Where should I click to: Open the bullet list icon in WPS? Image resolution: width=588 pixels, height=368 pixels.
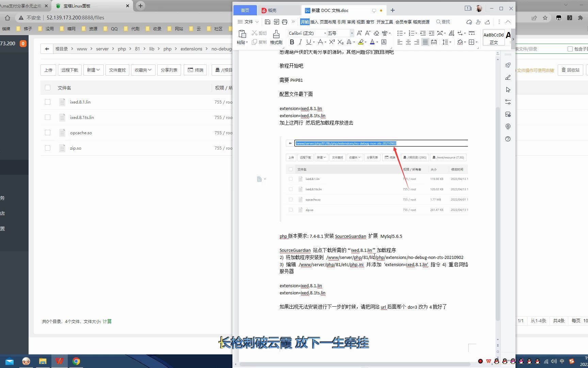pos(400,33)
